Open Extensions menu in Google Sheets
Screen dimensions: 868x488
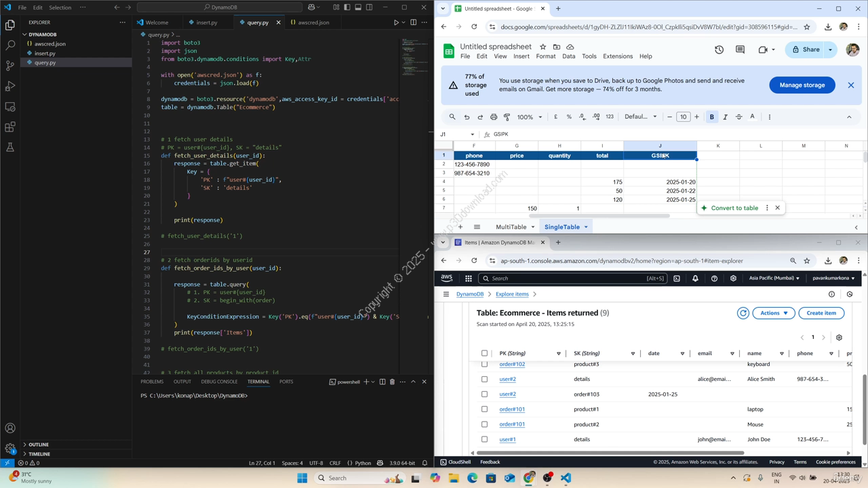[617, 56]
